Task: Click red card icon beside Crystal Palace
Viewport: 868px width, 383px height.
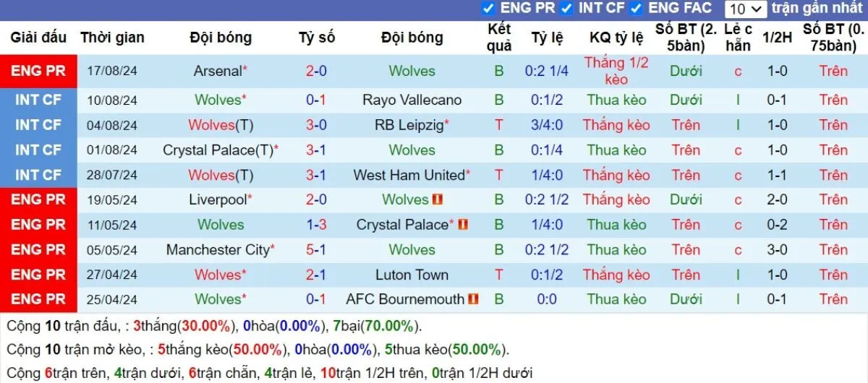Action: coord(463,225)
